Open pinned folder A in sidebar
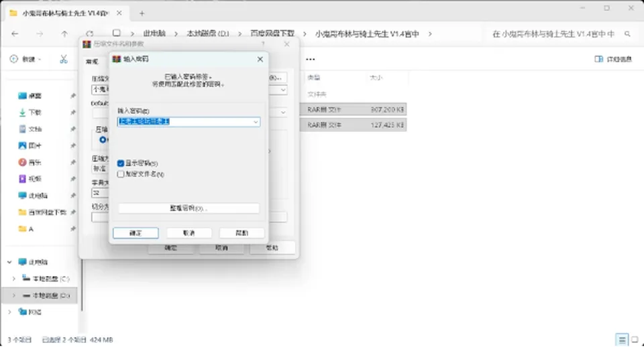Image resolution: width=644 pixels, height=347 pixels. (26, 229)
